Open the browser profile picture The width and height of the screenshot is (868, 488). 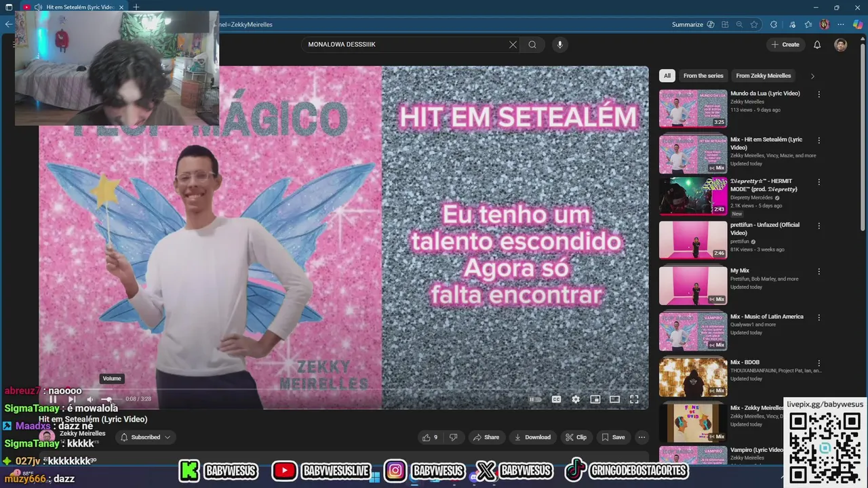click(825, 24)
